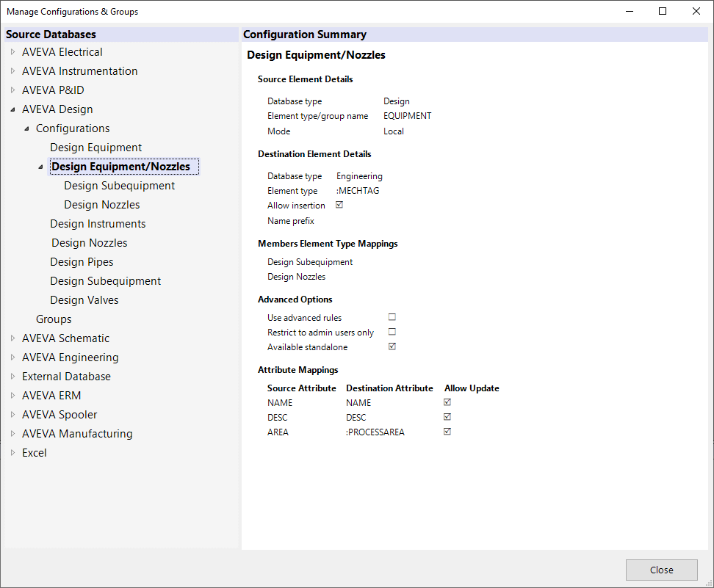The height and width of the screenshot is (588, 714).
Task: Select AVEVA Design tree label
Action: (x=57, y=109)
